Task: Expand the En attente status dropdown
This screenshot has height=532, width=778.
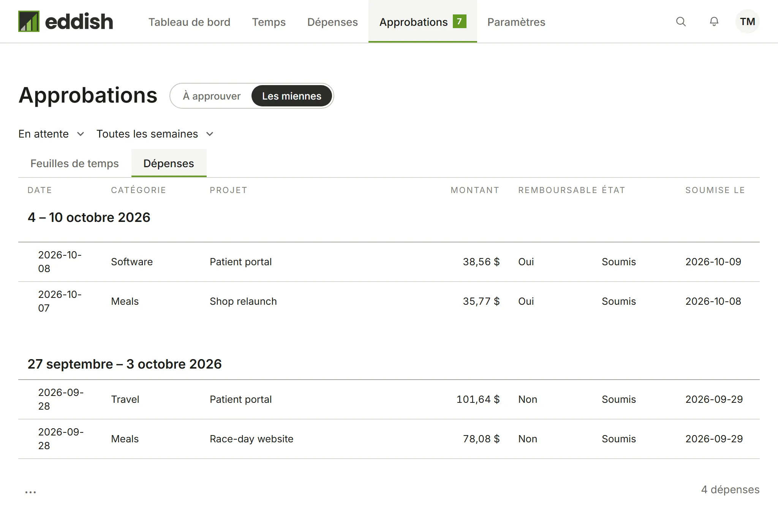Action: [51, 134]
